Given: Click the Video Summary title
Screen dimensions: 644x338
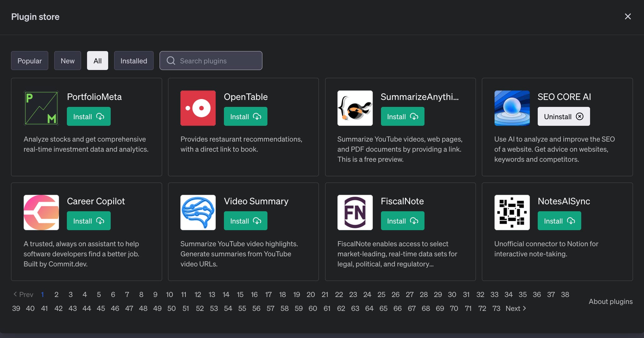Looking at the screenshot, I should [256, 201].
